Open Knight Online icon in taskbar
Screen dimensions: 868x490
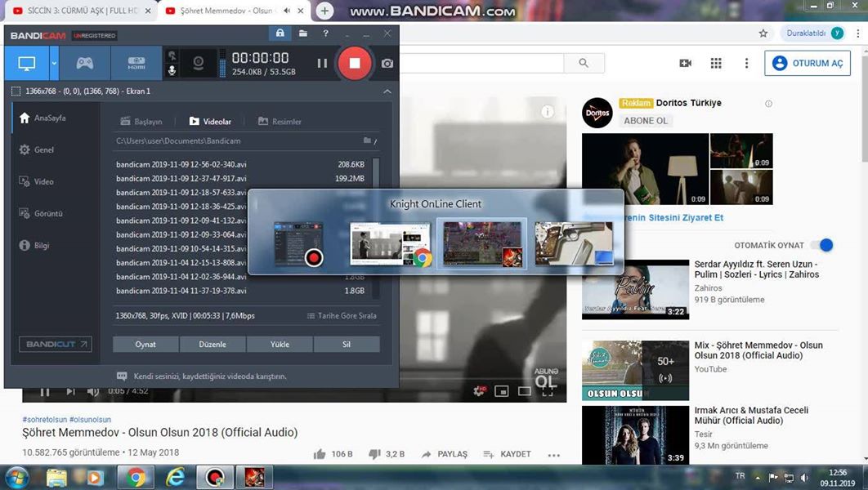(x=255, y=477)
